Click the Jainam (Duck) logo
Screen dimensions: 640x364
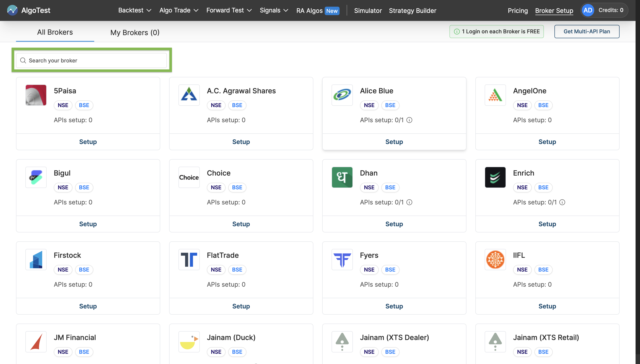pyautogui.click(x=189, y=342)
